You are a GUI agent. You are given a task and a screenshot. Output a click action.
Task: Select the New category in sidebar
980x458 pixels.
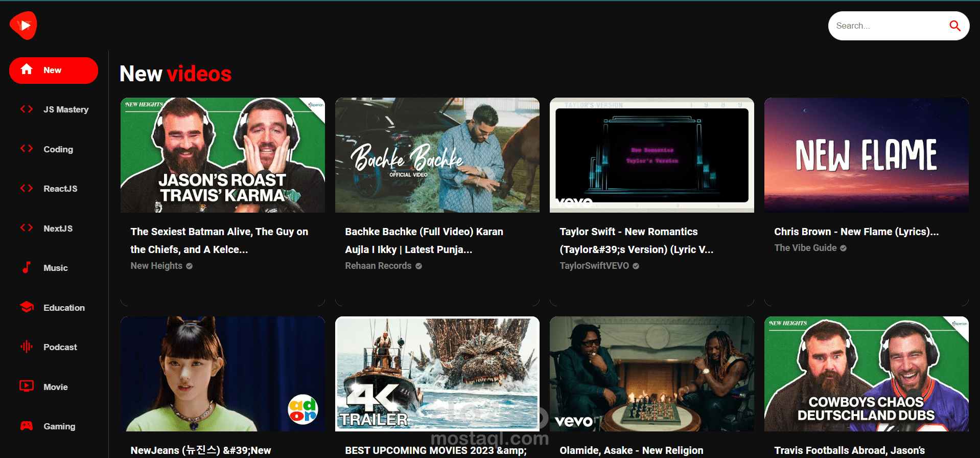point(54,70)
